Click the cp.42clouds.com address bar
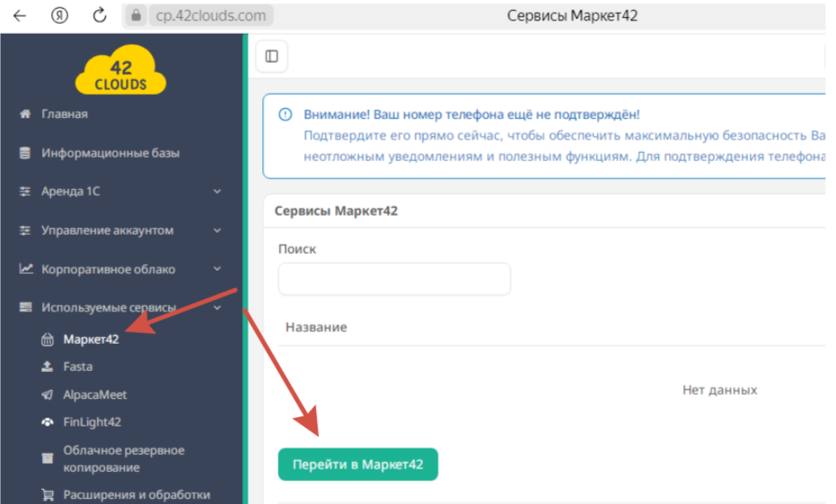Screen dimensions: 836x504 point(211,16)
